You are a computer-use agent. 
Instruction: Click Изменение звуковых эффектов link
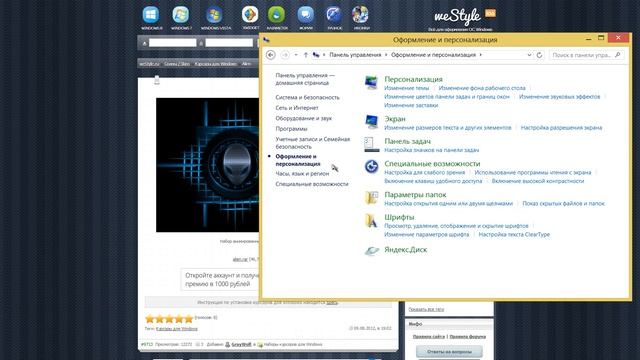(560, 97)
